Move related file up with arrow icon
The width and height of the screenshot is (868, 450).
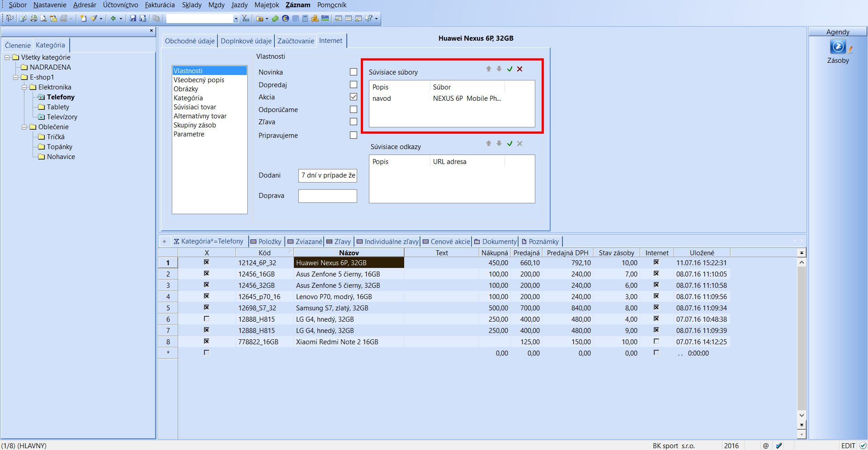point(488,69)
